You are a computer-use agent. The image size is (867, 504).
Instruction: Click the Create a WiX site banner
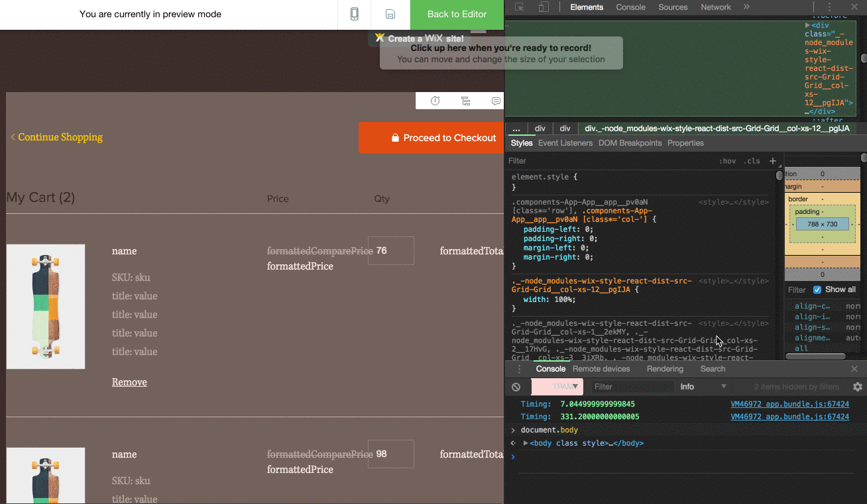tap(420, 38)
